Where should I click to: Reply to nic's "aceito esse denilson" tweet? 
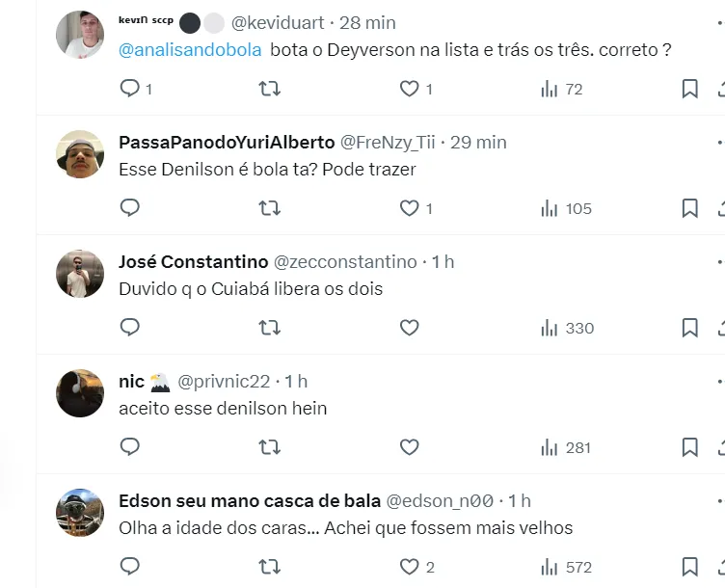129,447
